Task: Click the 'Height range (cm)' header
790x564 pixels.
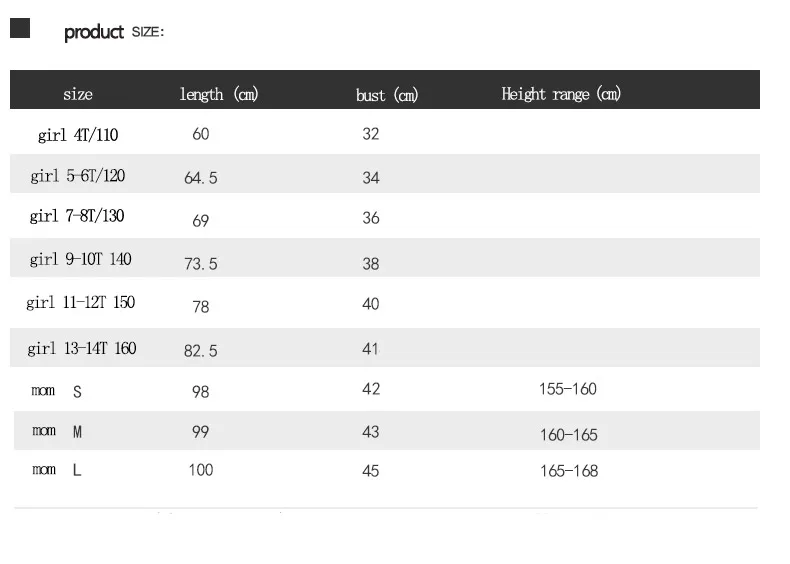Action: pyautogui.click(x=561, y=94)
